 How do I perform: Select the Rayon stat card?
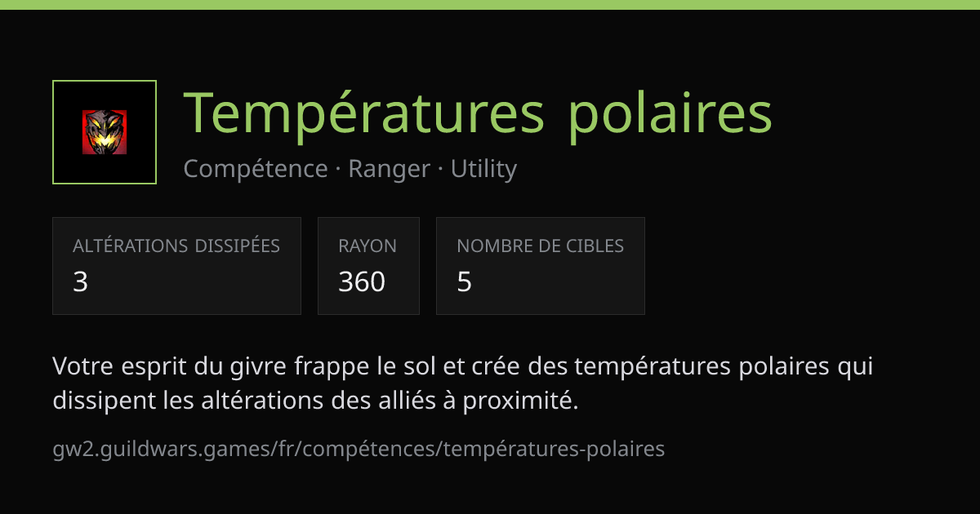point(368,266)
